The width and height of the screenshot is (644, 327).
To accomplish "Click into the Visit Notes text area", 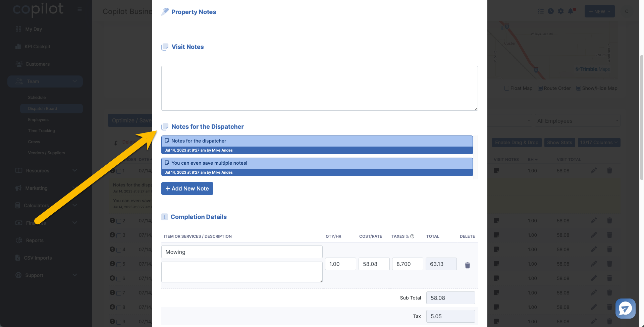I will coord(319,88).
